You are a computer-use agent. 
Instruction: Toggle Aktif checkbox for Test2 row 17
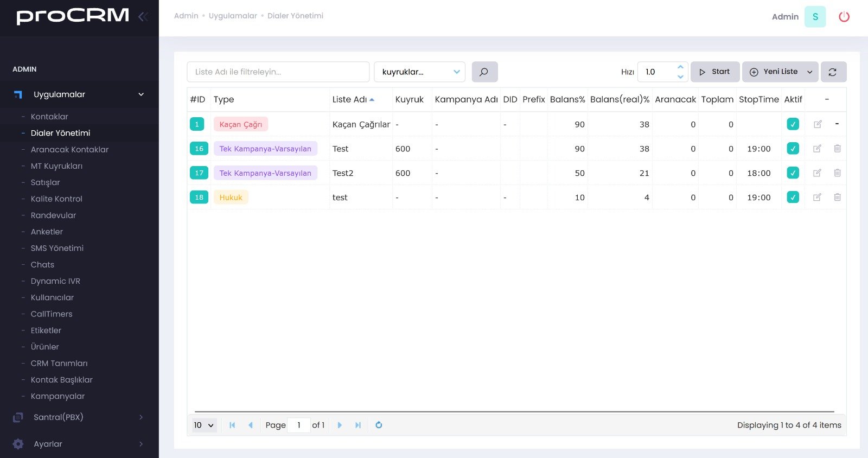coord(793,173)
